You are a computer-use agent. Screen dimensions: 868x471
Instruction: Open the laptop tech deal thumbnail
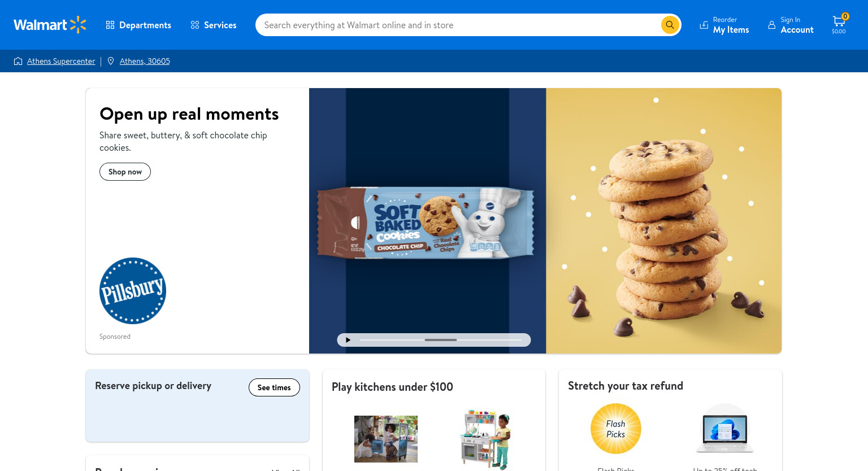[x=725, y=429]
